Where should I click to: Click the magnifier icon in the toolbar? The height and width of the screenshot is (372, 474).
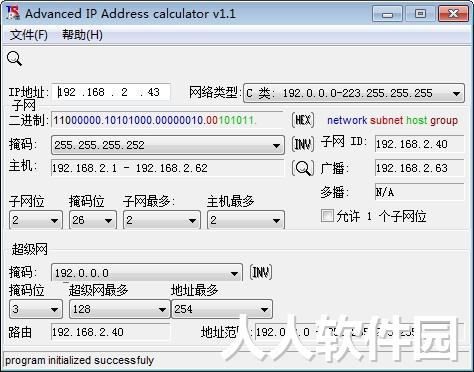click(14, 59)
